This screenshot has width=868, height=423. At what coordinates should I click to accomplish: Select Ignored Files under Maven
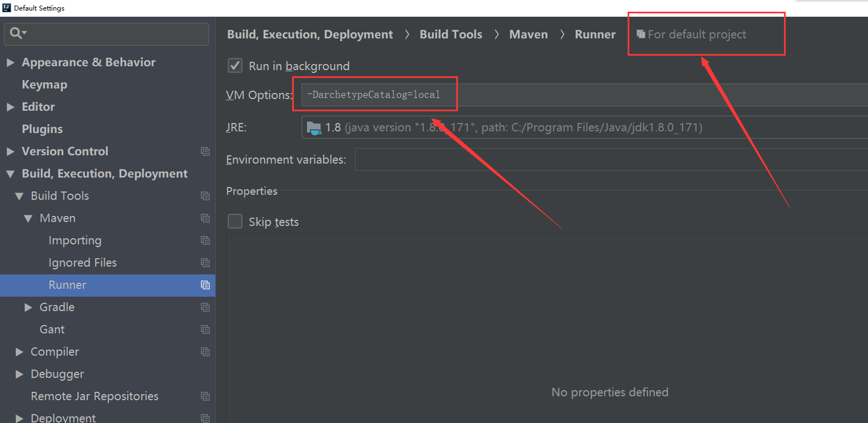pos(83,263)
